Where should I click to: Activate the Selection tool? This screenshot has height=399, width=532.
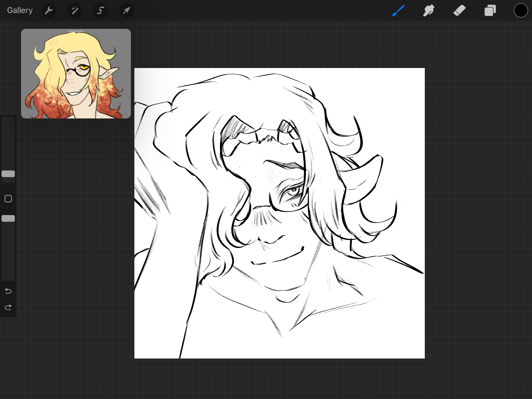(100, 10)
